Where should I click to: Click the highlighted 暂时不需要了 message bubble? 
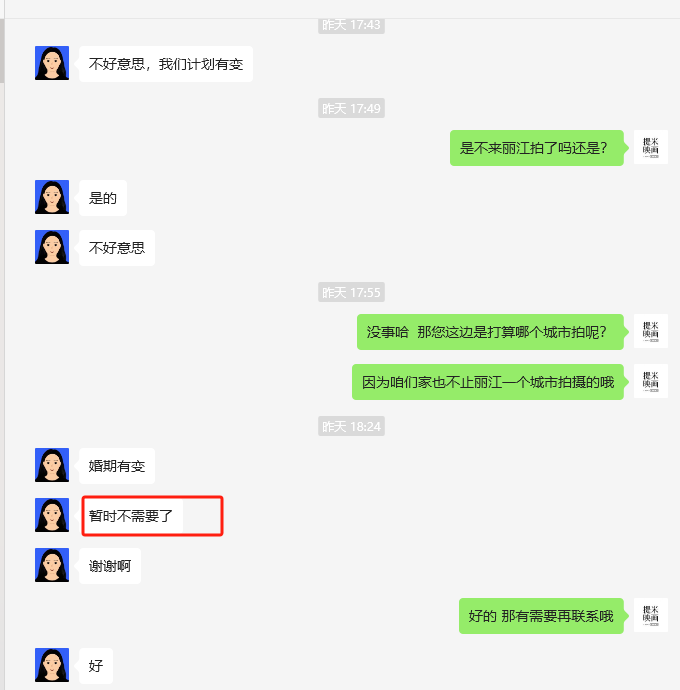pos(131,516)
